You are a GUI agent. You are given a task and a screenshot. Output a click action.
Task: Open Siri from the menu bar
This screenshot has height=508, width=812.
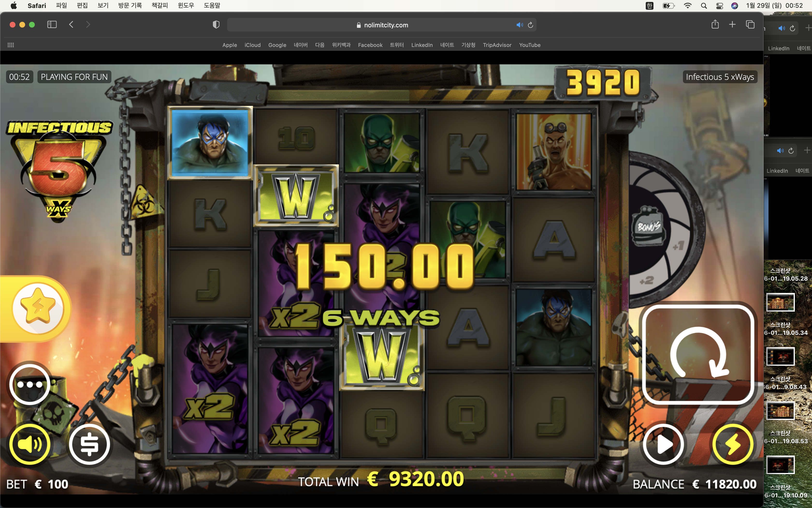[x=734, y=5]
